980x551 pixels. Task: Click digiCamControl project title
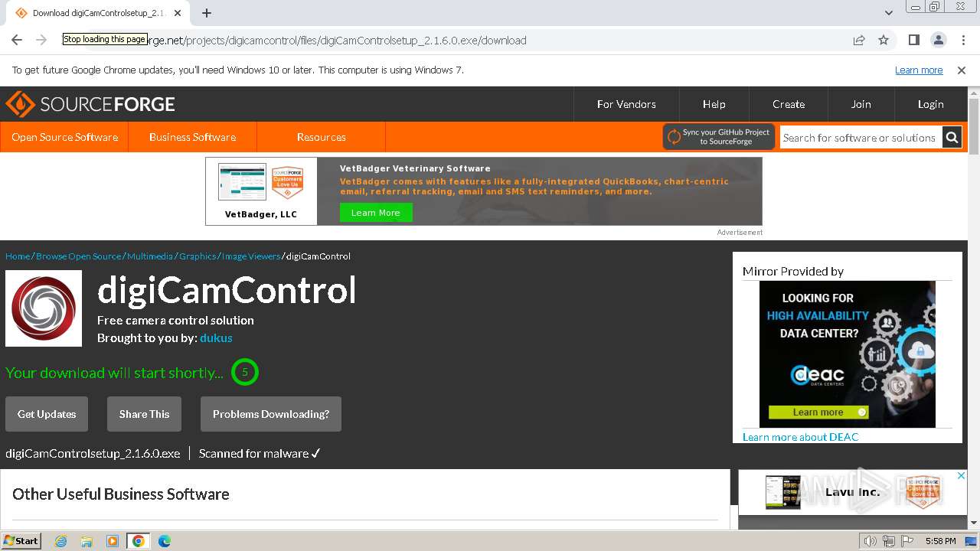[227, 290]
